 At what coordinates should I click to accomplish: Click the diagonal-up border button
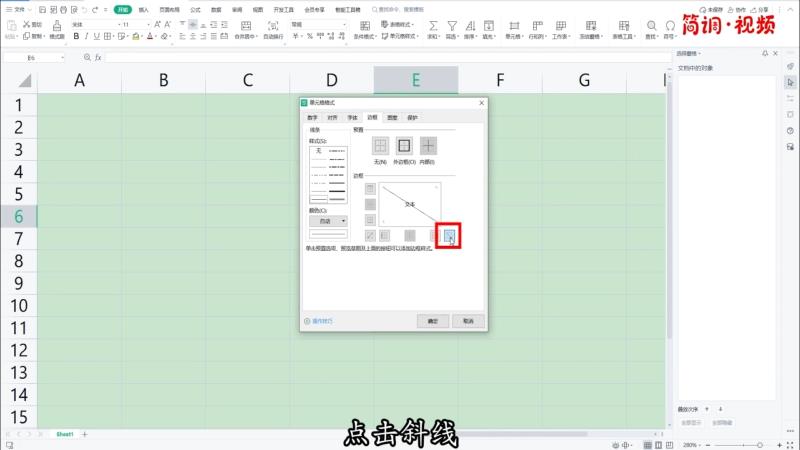(370, 235)
